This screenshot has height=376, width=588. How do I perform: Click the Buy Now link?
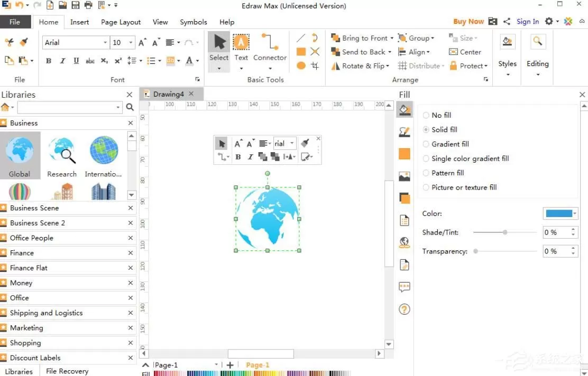pyautogui.click(x=468, y=22)
